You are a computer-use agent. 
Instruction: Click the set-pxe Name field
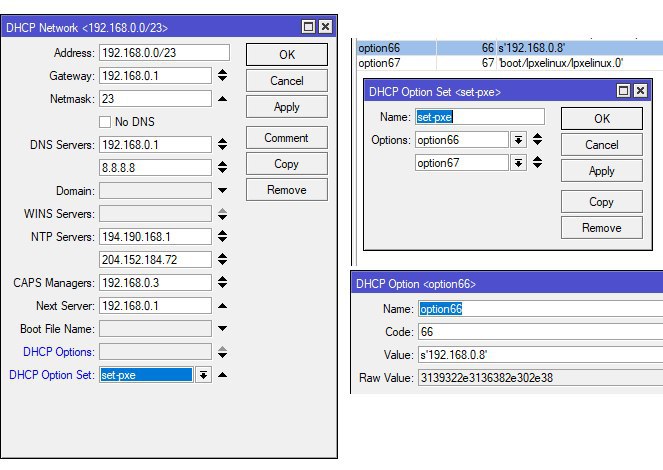[x=479, y=117]
